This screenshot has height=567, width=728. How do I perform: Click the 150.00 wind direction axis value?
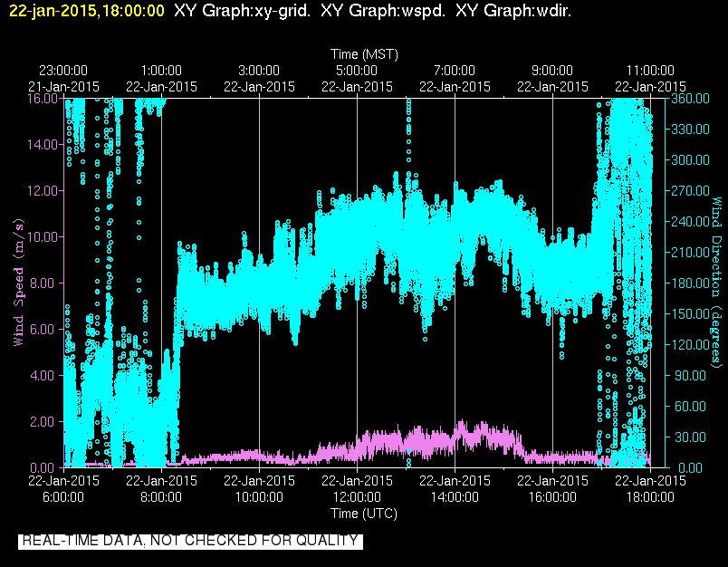click(690, 314)
